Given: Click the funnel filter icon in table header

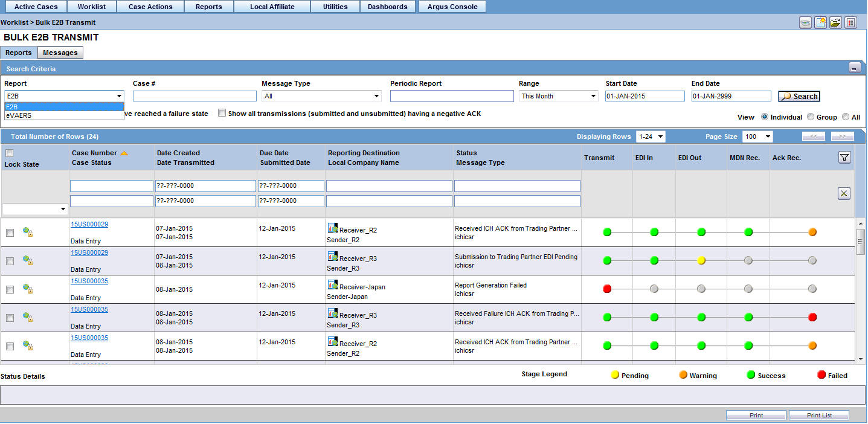Looking at the screenshot, I should [x=844, y=158].
